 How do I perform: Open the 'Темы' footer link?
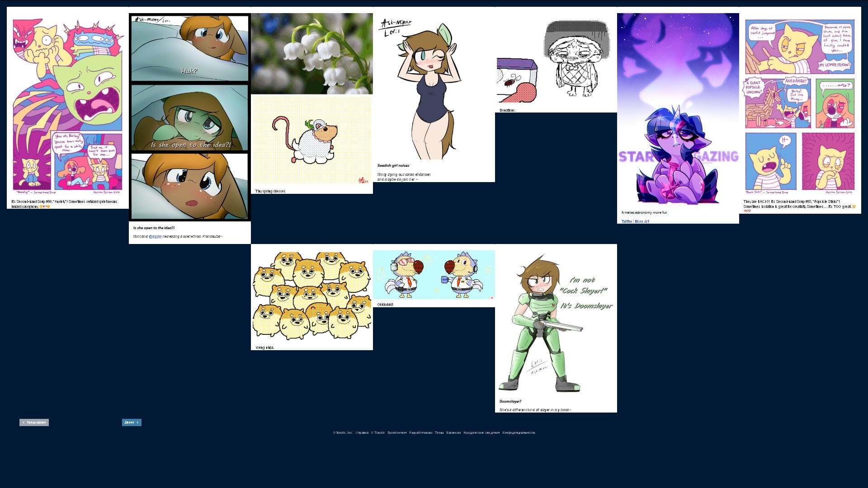tap(439, 433)
